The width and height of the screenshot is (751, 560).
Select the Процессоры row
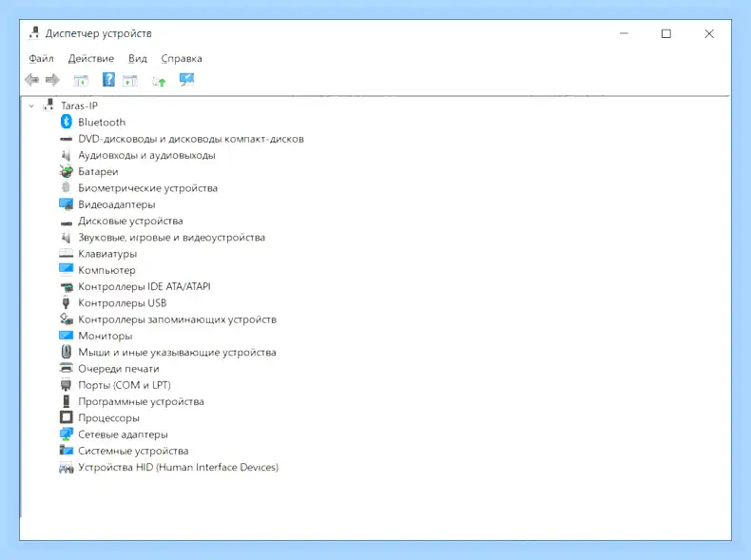click(x=108, y=418)
